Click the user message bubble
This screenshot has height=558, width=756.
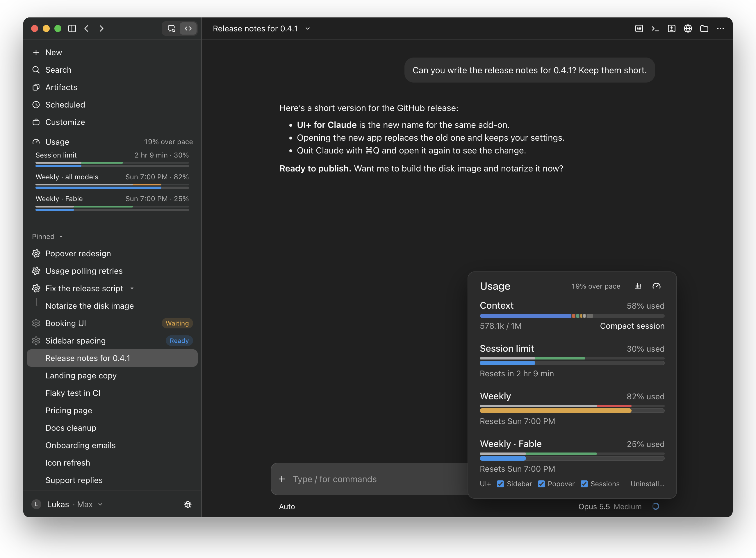529,70
